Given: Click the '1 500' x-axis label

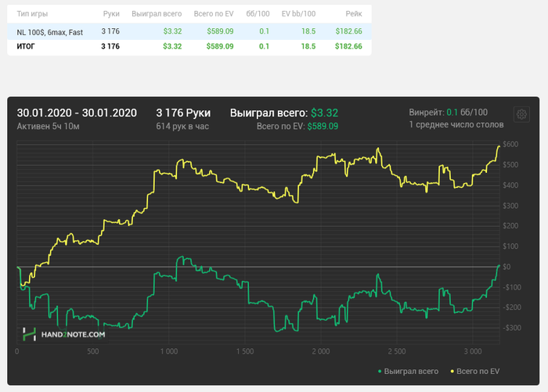Looking at the screenshot, I should 245,351.
